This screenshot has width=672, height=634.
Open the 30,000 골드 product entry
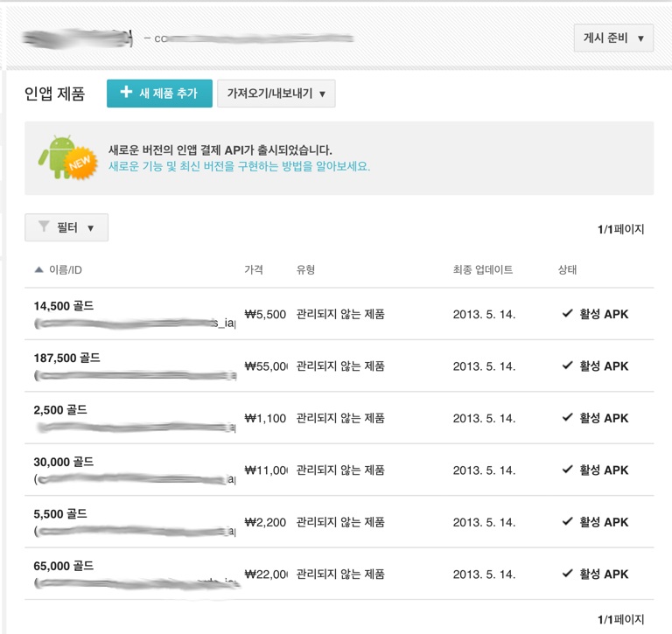[x=63, y=462]
